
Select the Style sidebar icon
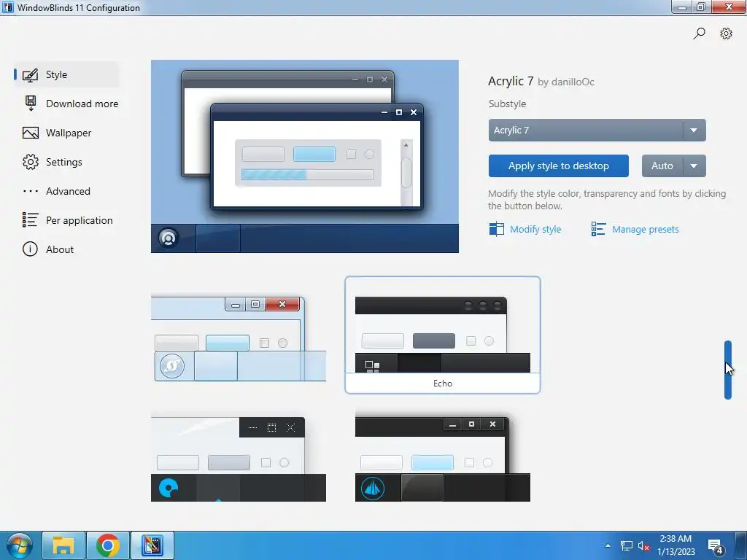coord(30,75)
